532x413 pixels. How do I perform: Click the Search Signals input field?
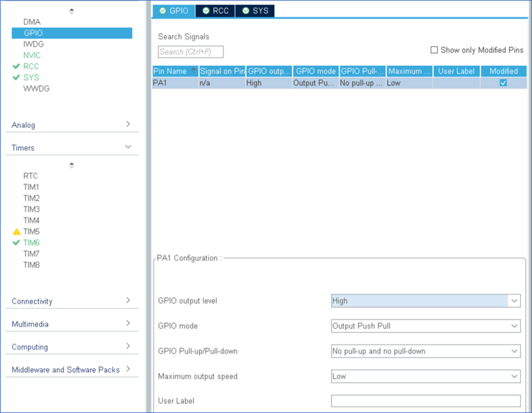point(190,52)
